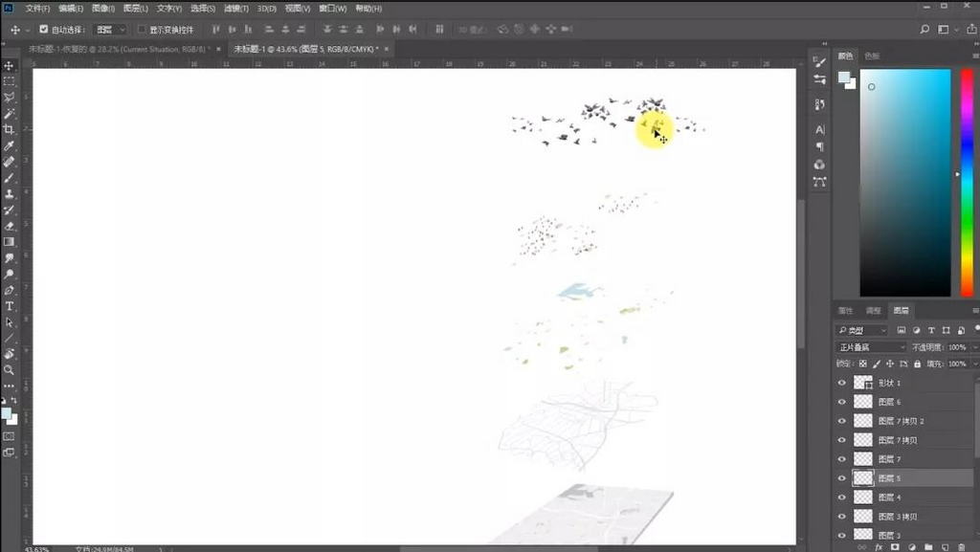The height and width of the screenshot is (552, 980).
Task: Select the Eraser tool
Action: click(x=10, y=226)
